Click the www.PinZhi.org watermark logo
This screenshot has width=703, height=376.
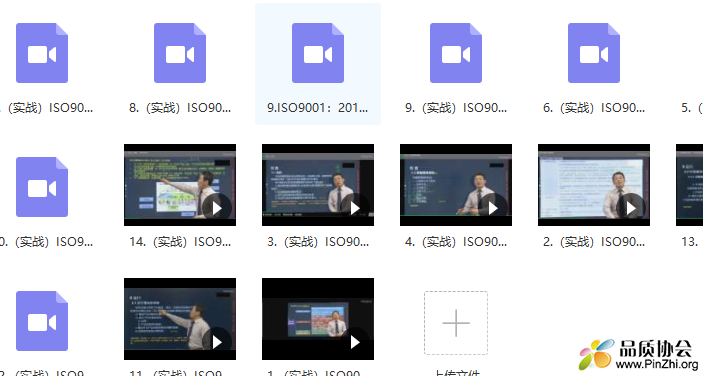coord(640,354)
